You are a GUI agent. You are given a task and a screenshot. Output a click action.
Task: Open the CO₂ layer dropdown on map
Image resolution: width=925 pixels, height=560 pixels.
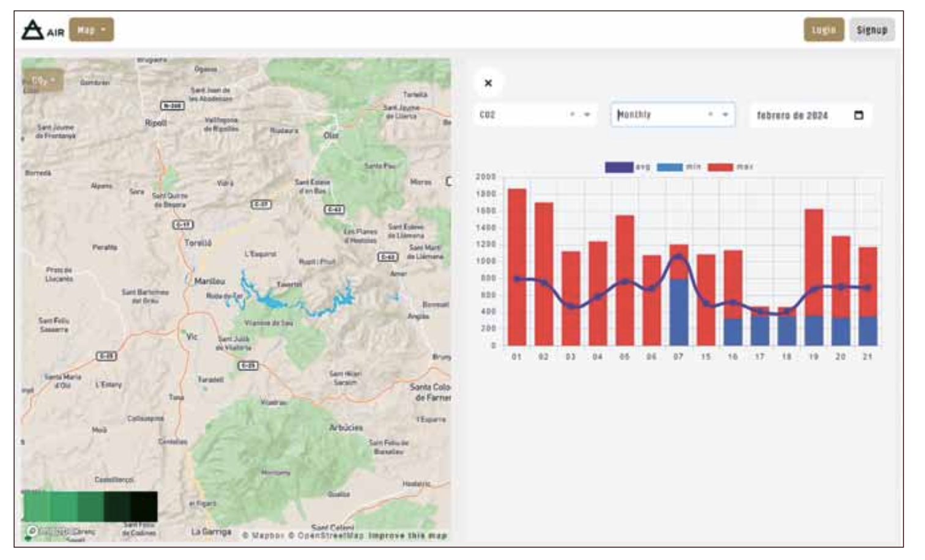click(43, 80)
